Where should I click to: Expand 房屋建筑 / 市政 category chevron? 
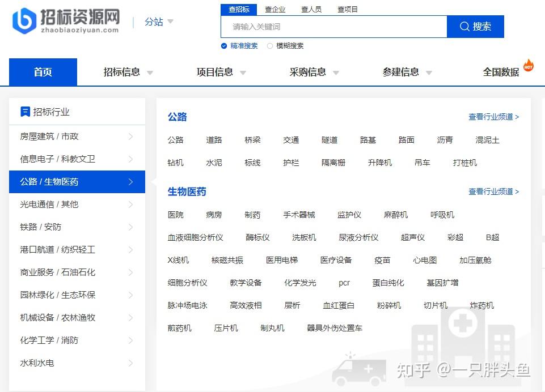pyautogui.click(x=130, y=137)
